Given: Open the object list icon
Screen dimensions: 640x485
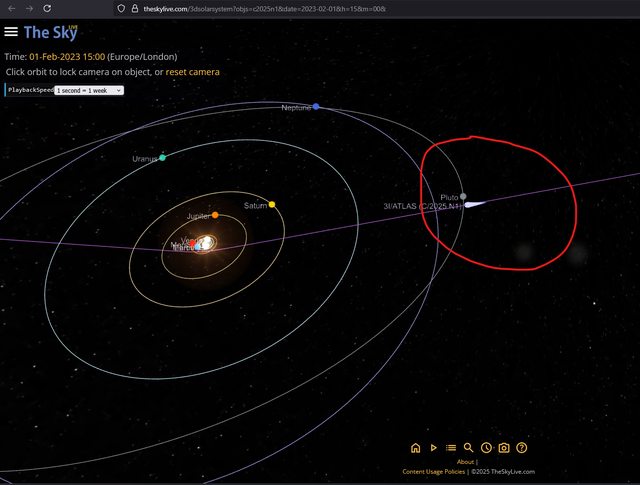Looking at the screenshot, I should (451, 448).
